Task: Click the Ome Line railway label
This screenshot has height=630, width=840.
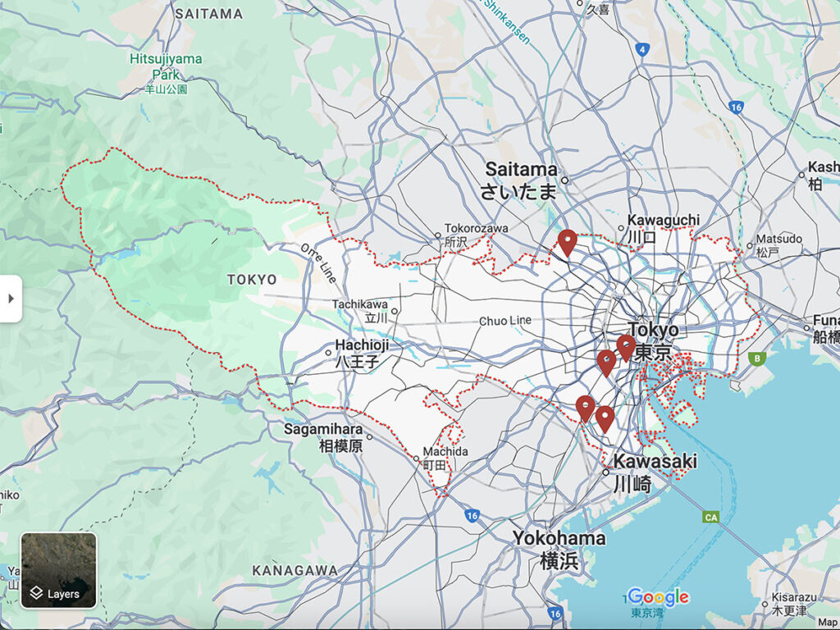Action: coord(319,262)
